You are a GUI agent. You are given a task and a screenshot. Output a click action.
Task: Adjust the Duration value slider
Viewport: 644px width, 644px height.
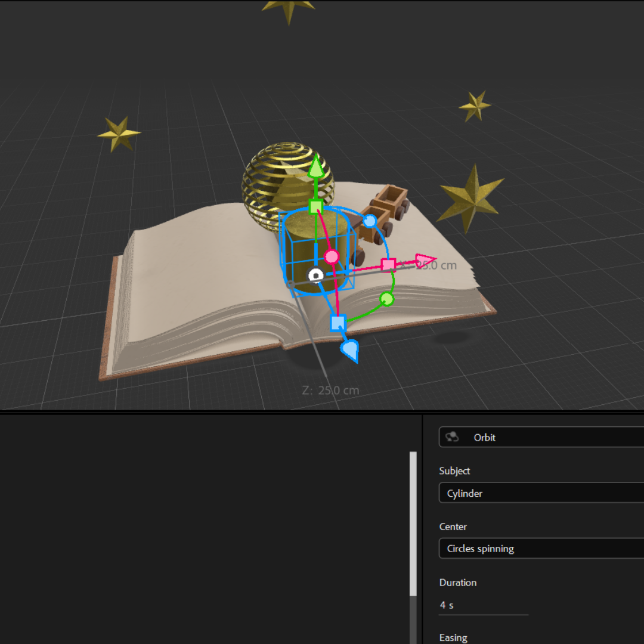(483, 614)
